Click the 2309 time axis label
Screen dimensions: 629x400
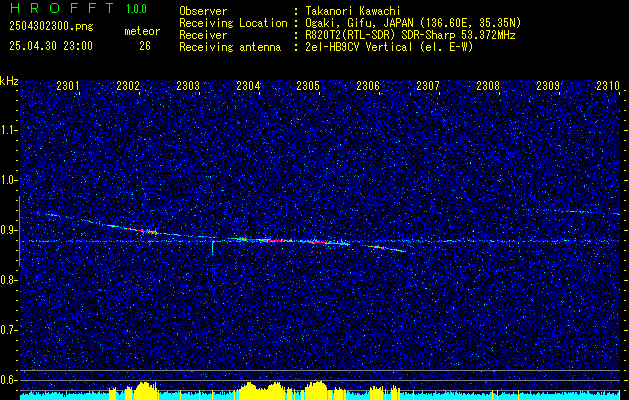point(548,85)
